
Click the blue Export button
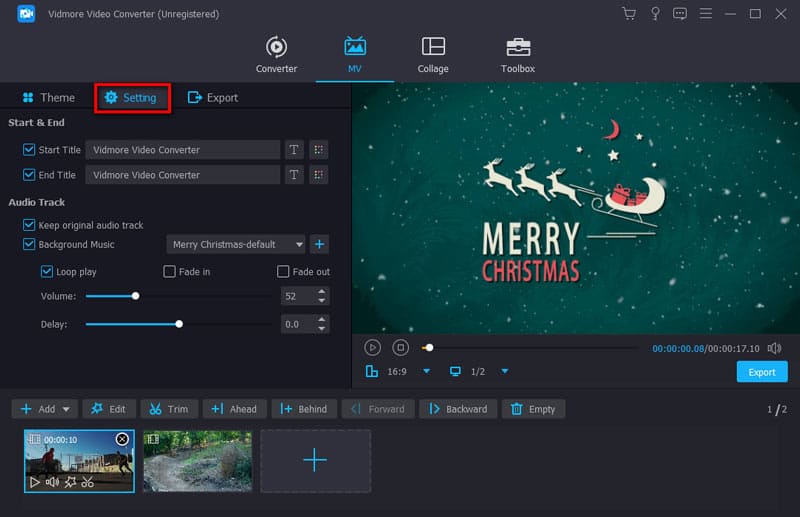tap(761, 372)
